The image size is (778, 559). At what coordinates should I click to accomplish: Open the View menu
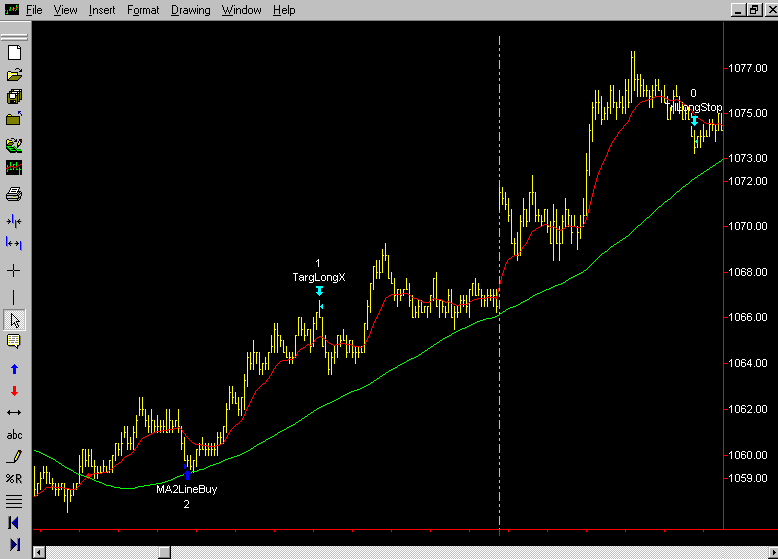[x=65, y=10]
